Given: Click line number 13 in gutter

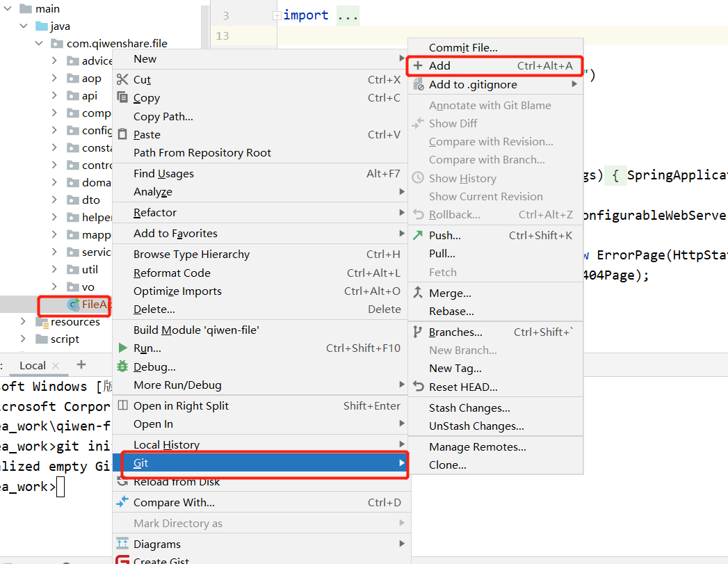Looking at the screenshot, I should coord(223,35).
